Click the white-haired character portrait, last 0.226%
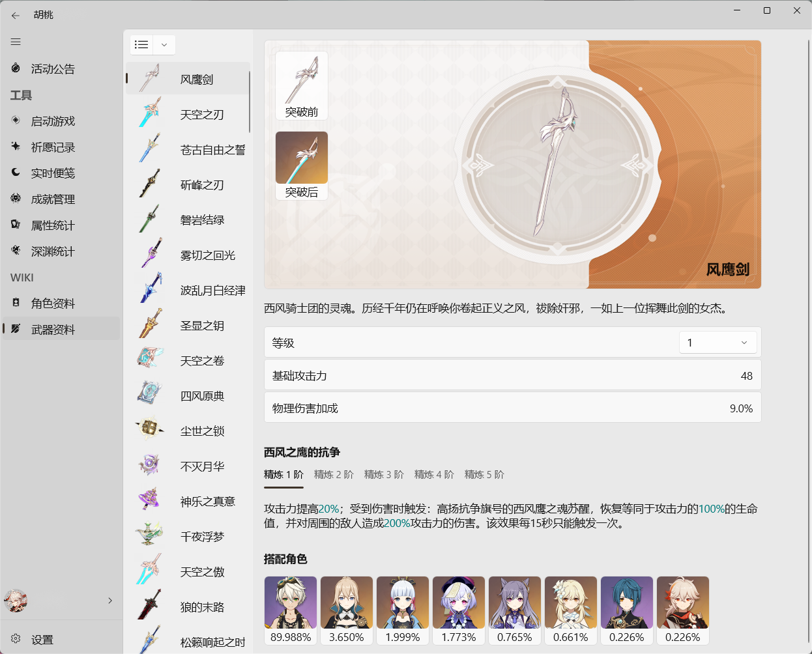 click(683, 610)
